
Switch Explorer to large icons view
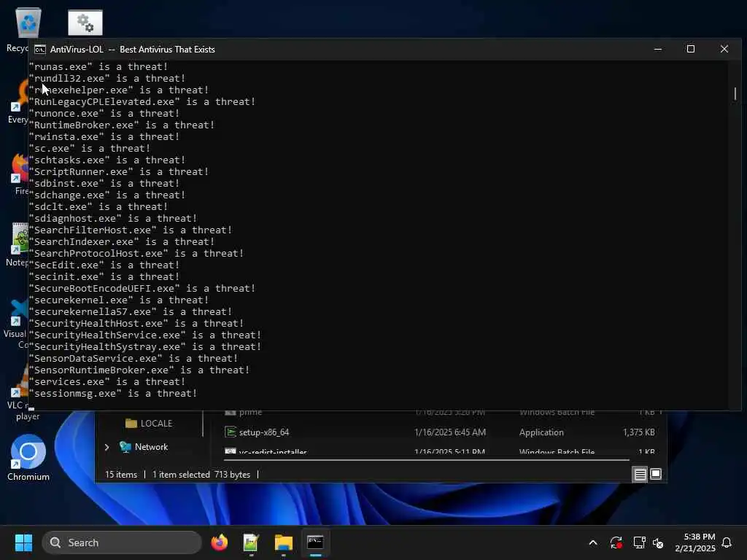656,474
